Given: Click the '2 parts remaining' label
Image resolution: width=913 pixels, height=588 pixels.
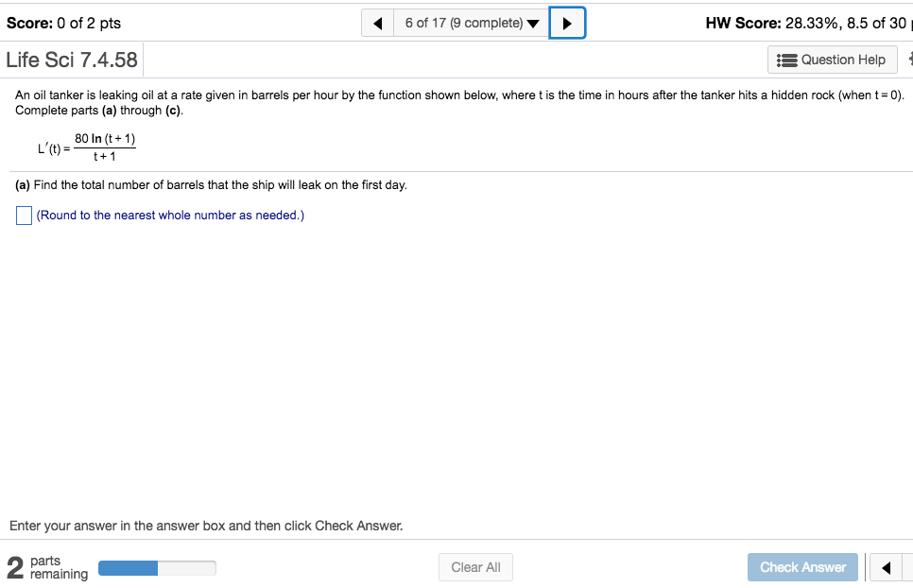Looking at the screenshot, I should click(x=47, y=567).
